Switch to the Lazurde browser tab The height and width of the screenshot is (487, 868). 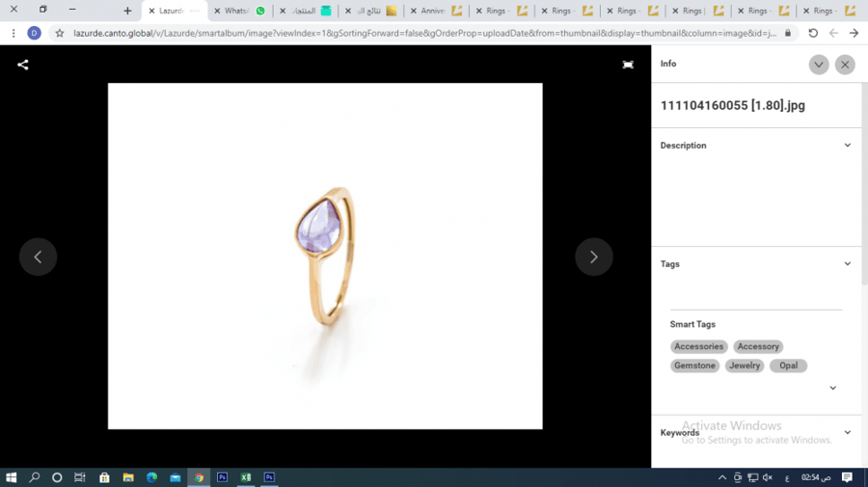(x=175, y=11)
